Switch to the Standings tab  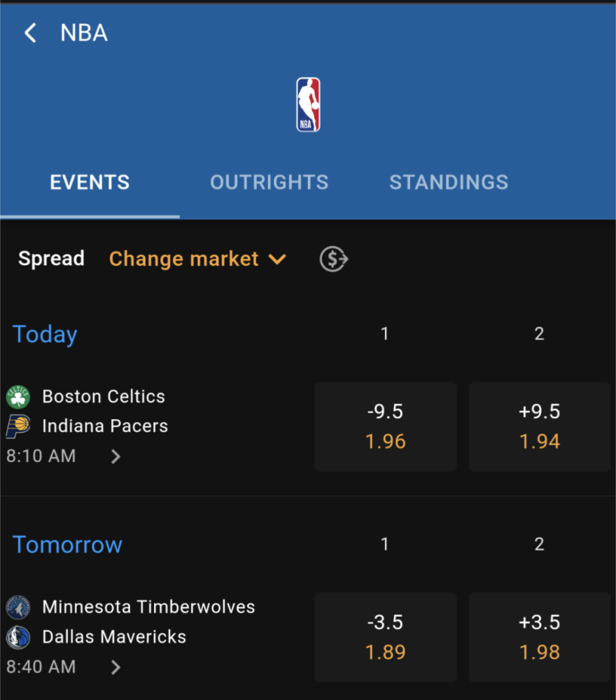[x=449, y=182]
